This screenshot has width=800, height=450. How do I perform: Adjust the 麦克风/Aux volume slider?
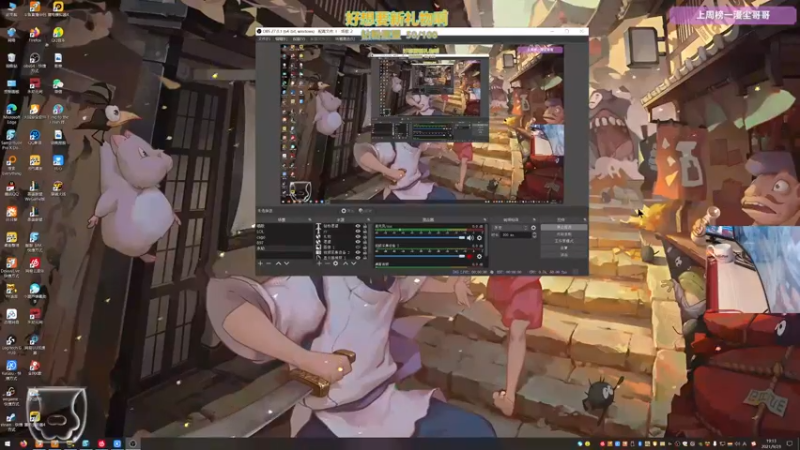coord(420,238)
